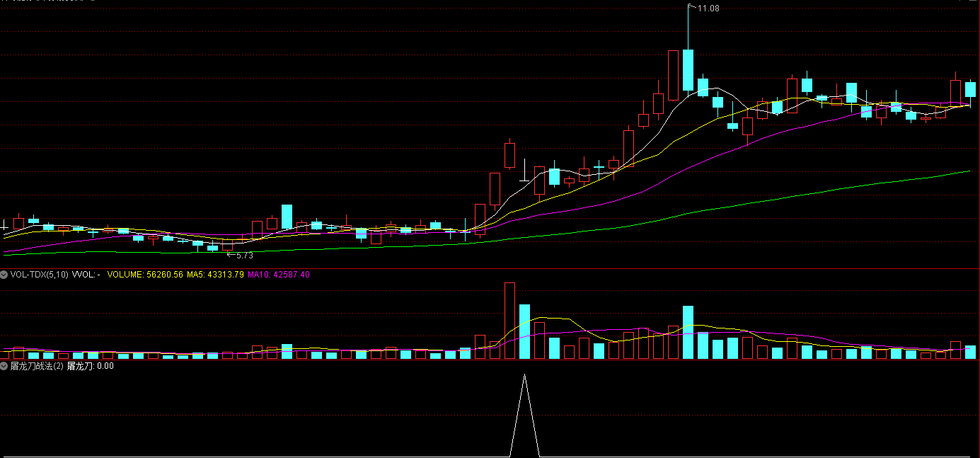Screen dimensions: 980x458
Task: Click the white spike peak in 屠龙刀 panel
Action: pyautogui.click(x=524, y=375)
